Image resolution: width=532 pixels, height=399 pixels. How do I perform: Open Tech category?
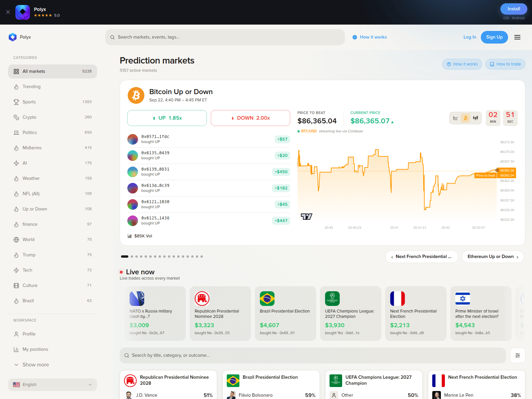[53, 270]
